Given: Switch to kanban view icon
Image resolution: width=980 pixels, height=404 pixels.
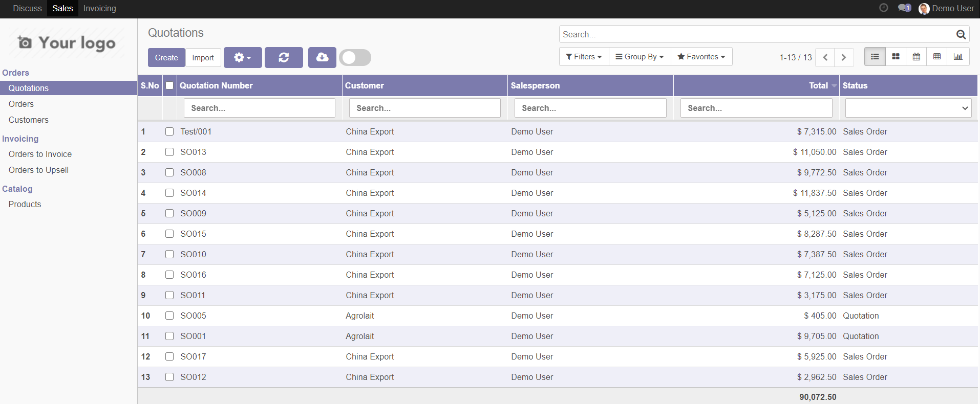Looking at the screenshot, I should (896, 57).
